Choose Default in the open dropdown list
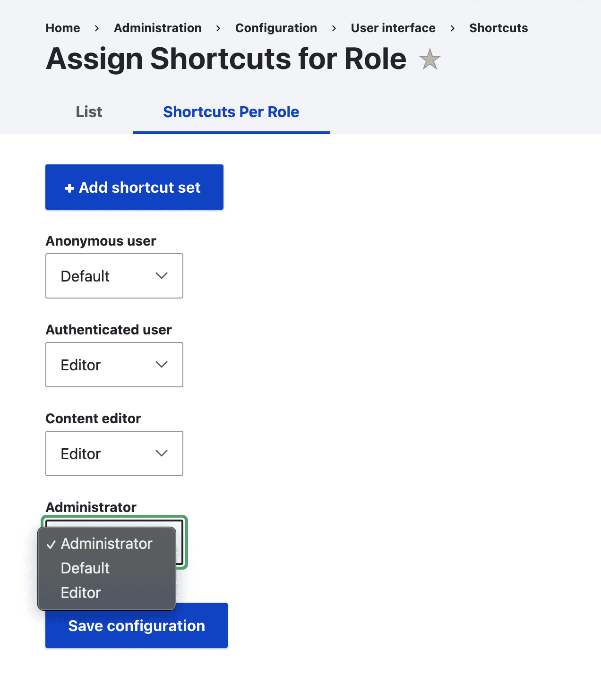Viewport: 601px width, 700px height. [86, 568]
